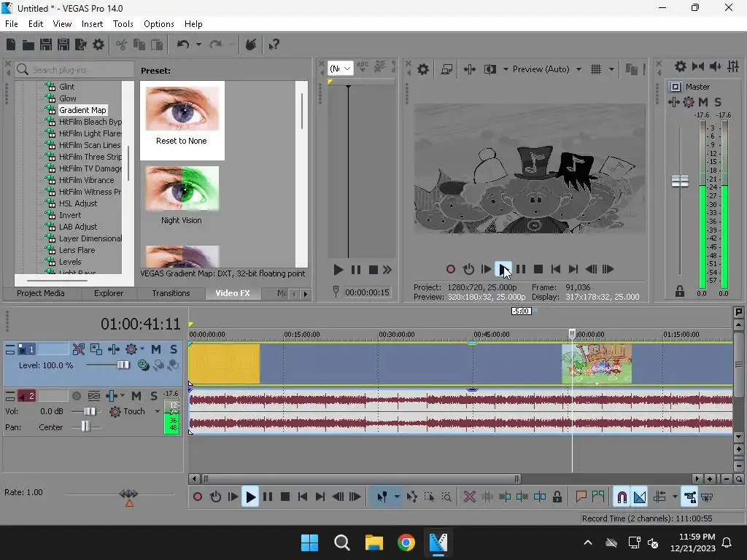The width and height of the screenshot is (747, 560).
Task: Toggle automatic crossfades button
Action: [639, 497]
